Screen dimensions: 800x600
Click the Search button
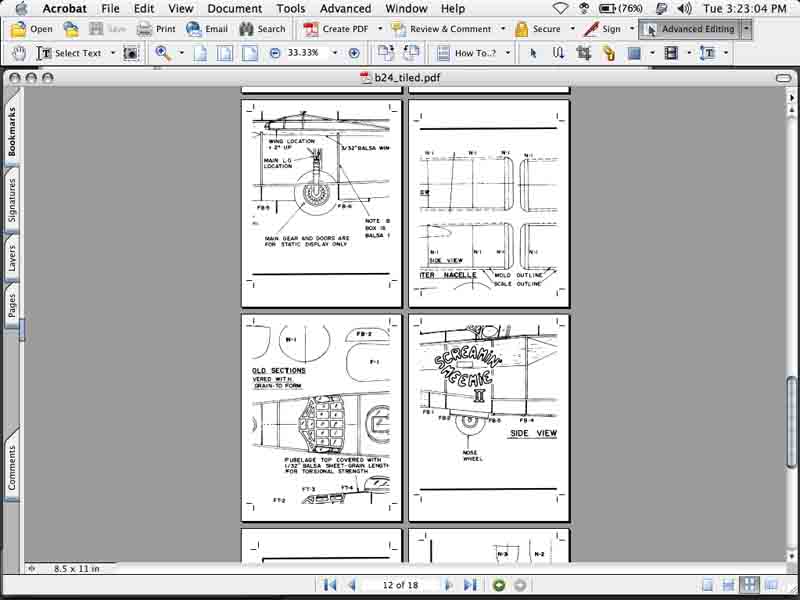[x=262, y=29]
